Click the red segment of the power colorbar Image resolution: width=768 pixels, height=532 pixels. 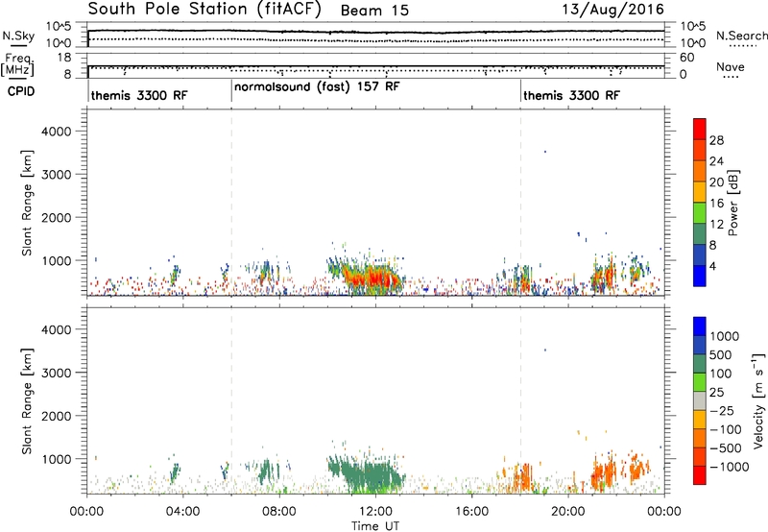[700, 129]
